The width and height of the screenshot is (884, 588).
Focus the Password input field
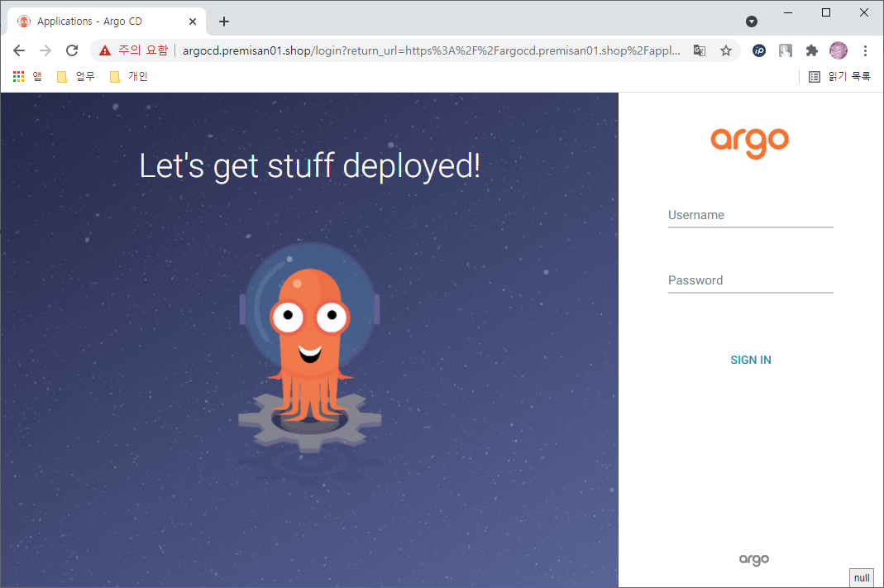[x=750, y=280]
